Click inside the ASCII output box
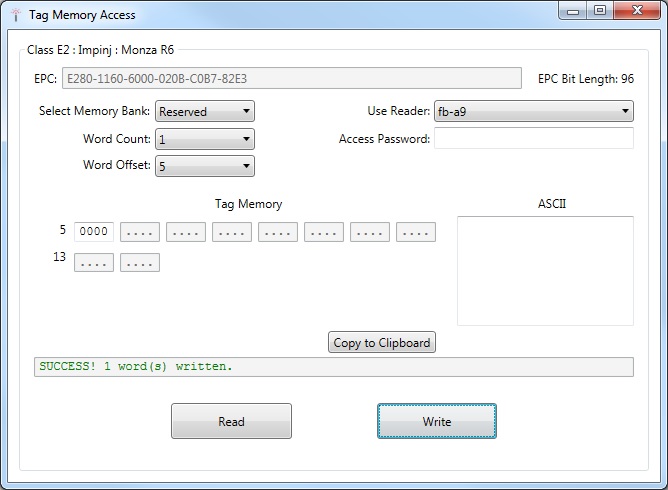Viewport: 668px width, 490px height. (x=545, y=270)
